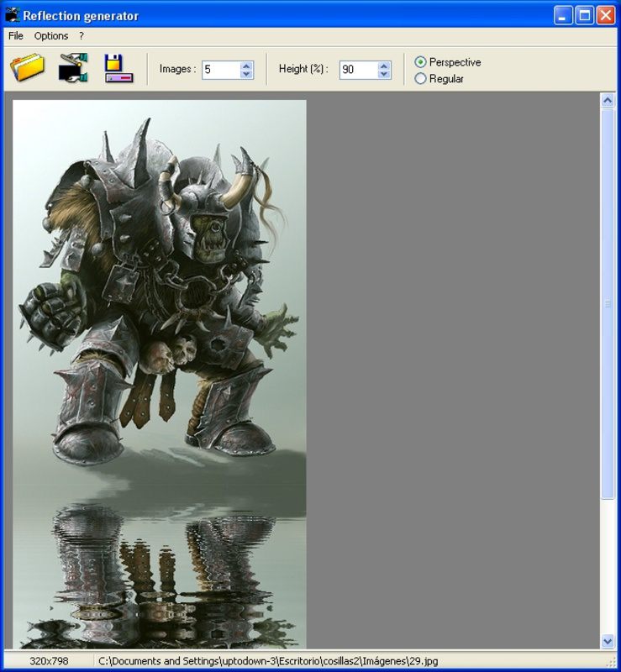
Task: Click into the Height (%) field
Action: click(x=359, y=70)
